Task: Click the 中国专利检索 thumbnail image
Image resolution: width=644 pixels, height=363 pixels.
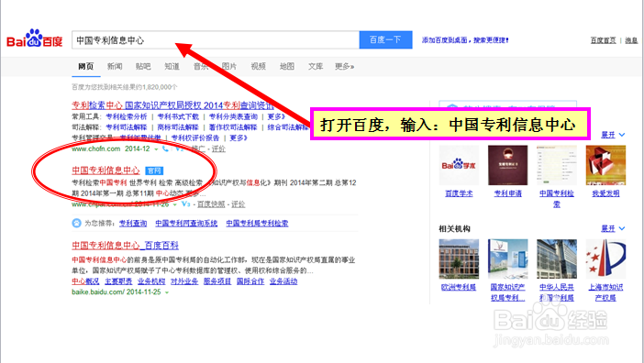Action: point(557,165)
